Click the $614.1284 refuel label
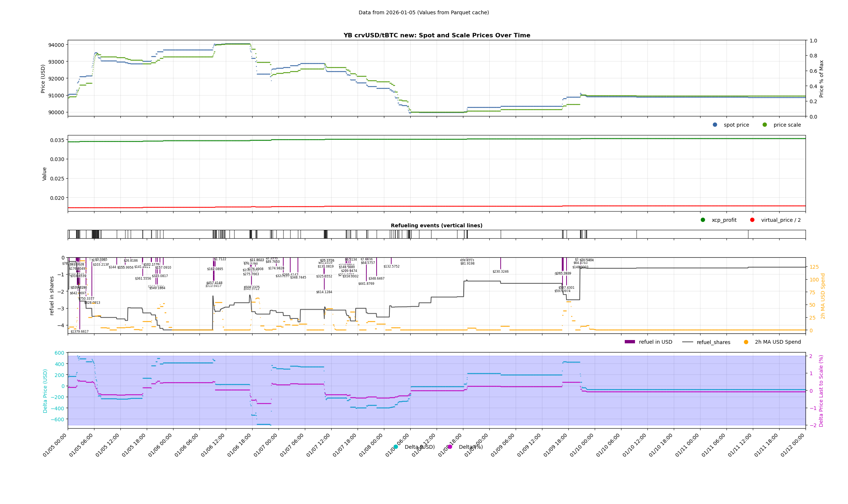848x504 pixels. click(324, 292)
